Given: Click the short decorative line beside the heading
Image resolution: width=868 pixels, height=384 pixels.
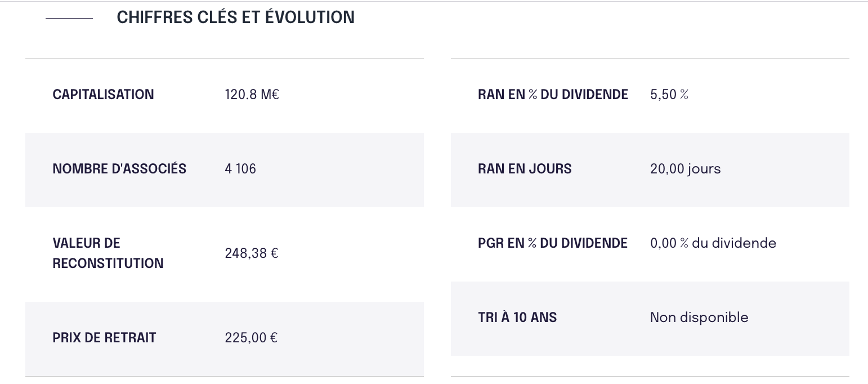Looking at the screenshot, I should pos(69,18).
